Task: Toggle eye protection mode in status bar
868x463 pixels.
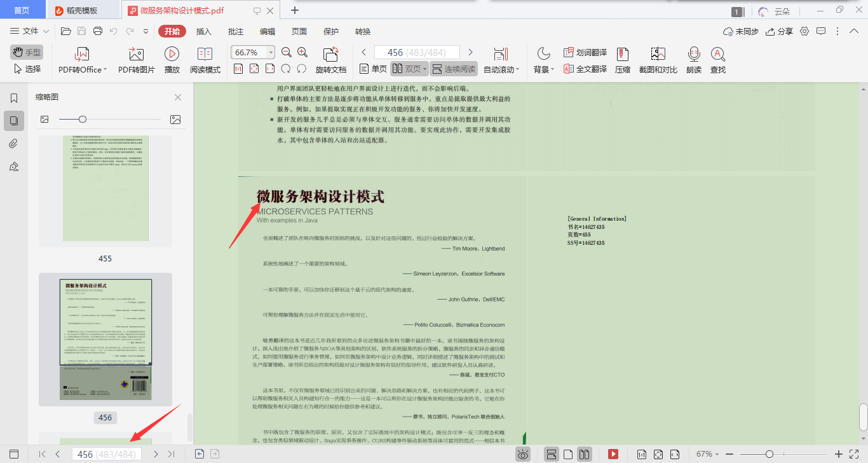Action: point(523,454)
